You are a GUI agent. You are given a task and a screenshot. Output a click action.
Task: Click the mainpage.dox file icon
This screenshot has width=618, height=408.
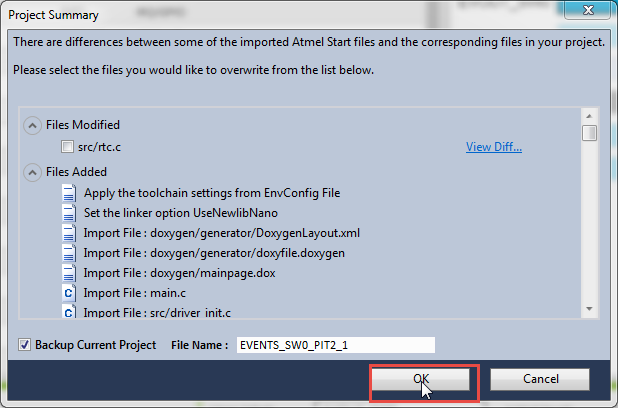pyautogui.click(x=69, y=273)
